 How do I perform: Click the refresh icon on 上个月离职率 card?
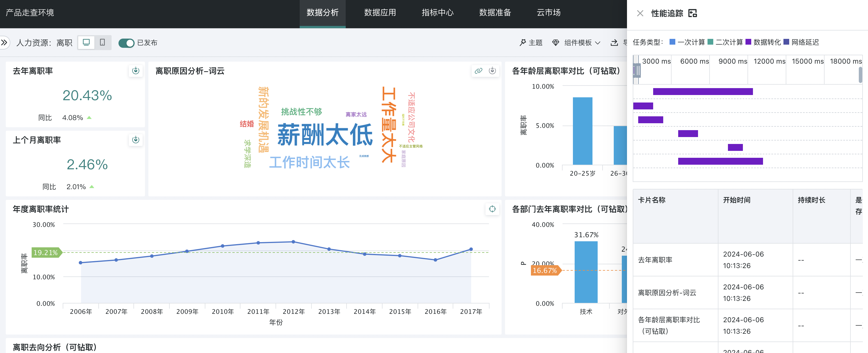pyautogui.click(x=136, y=140)
